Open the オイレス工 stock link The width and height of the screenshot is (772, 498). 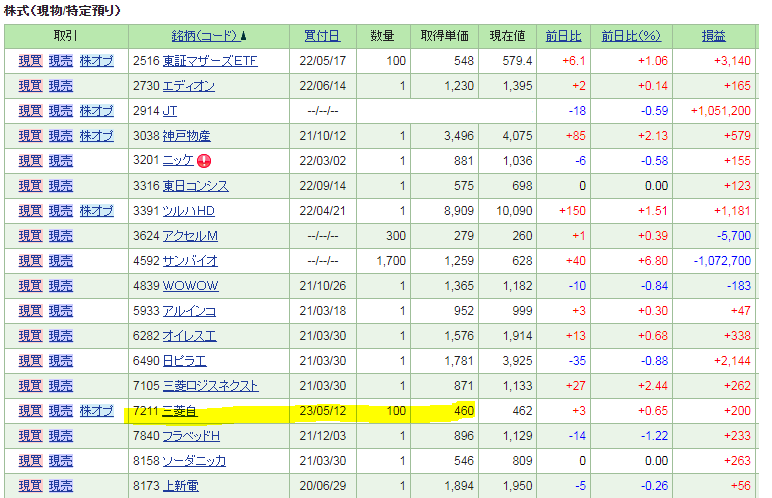tap(189, 336)
